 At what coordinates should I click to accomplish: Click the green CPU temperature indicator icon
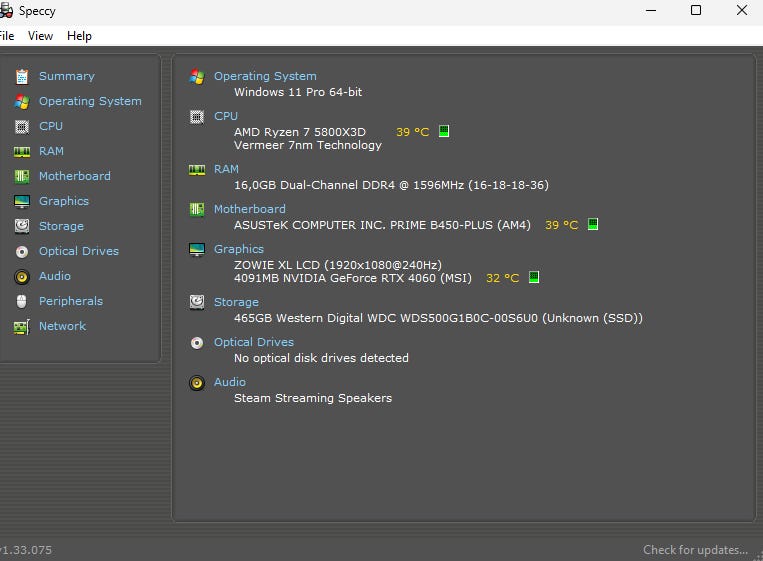tap(444, 131)
